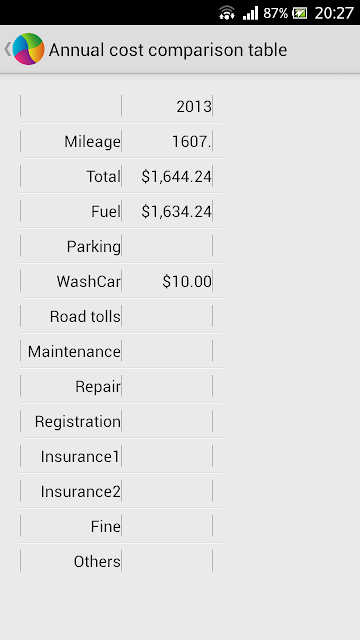
Task: Tap the Maintenance row label
Action: [x=74, y=351]
